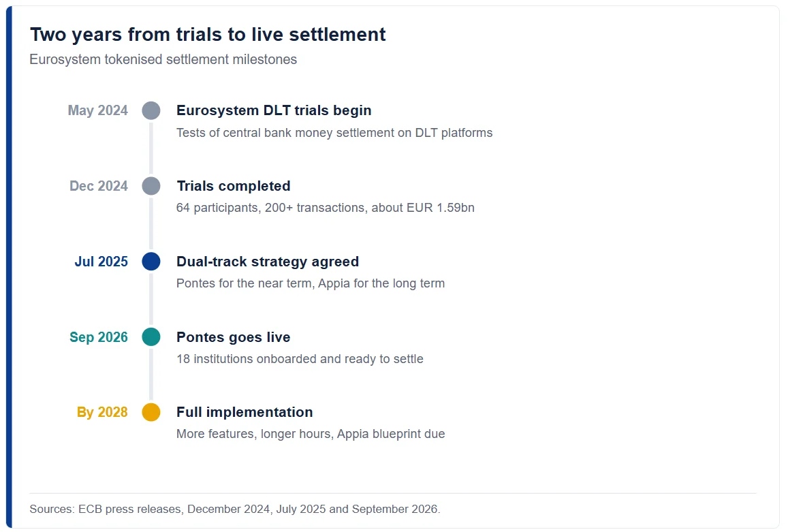Click the Eurosystem tokenised settlement subtitle
The width and height of the screenshot is (788, 532).
coord(163,59)
